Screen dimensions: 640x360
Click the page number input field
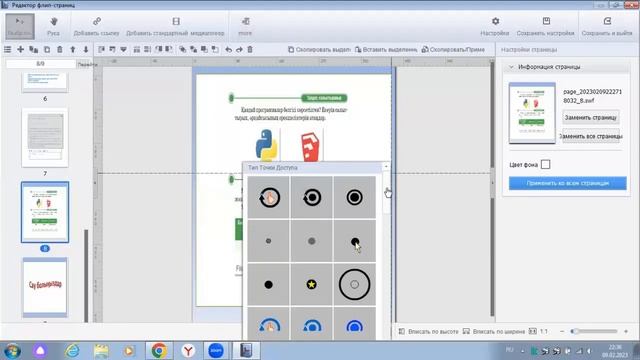[41, 64]
